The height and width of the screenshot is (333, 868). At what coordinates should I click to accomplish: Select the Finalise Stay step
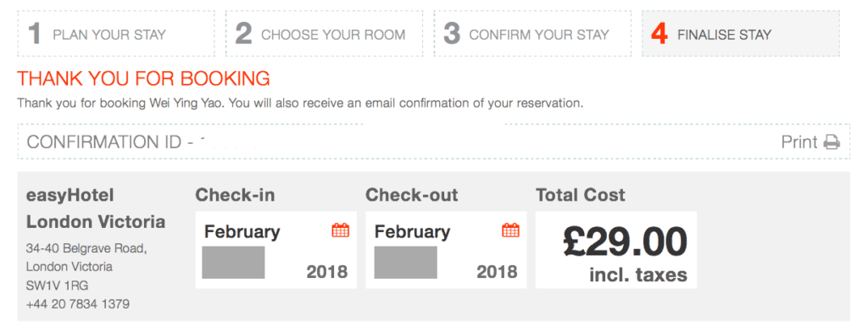click(x=741, y=34)
